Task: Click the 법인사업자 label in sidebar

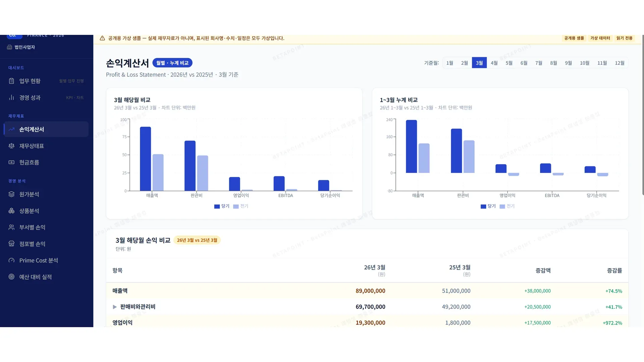Action: click(x=25, y=47)
